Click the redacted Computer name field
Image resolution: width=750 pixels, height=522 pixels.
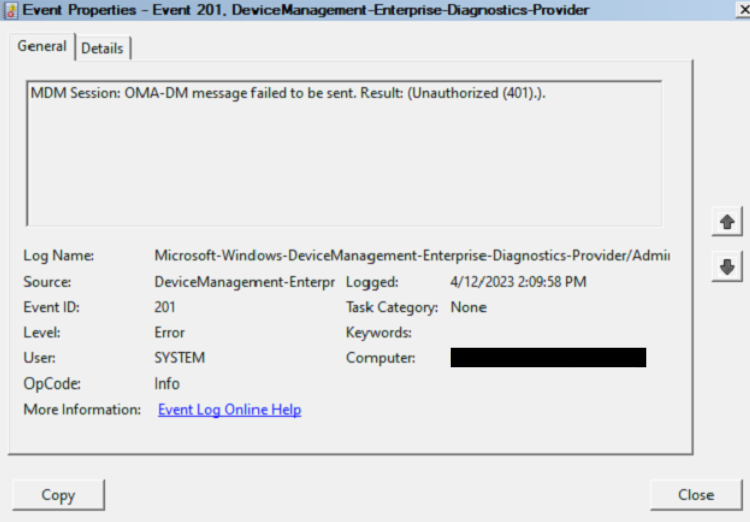(x=547, y=357)
